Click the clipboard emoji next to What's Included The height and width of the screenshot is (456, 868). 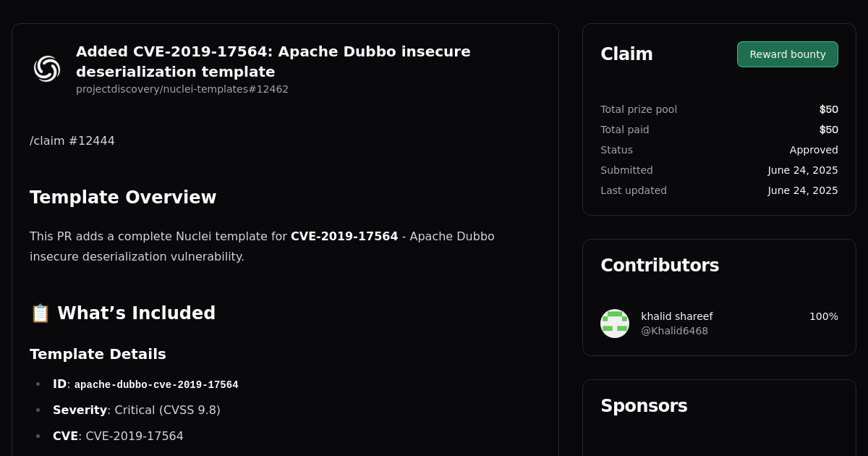click(40, 313)
